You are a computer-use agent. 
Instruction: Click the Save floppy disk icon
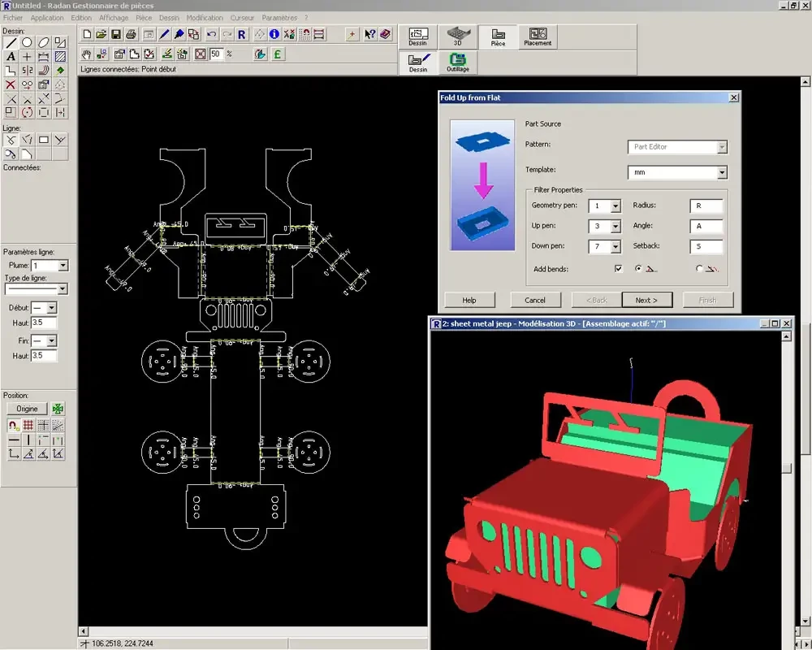click(x=116, y=34)
